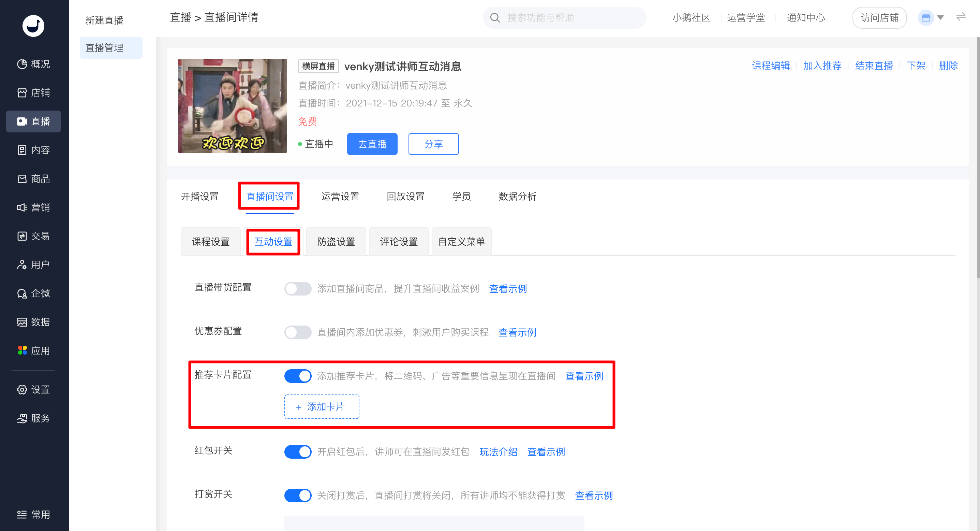Click 直播 in the breadcrumb
Screen dimensions: 980x531
180,17
